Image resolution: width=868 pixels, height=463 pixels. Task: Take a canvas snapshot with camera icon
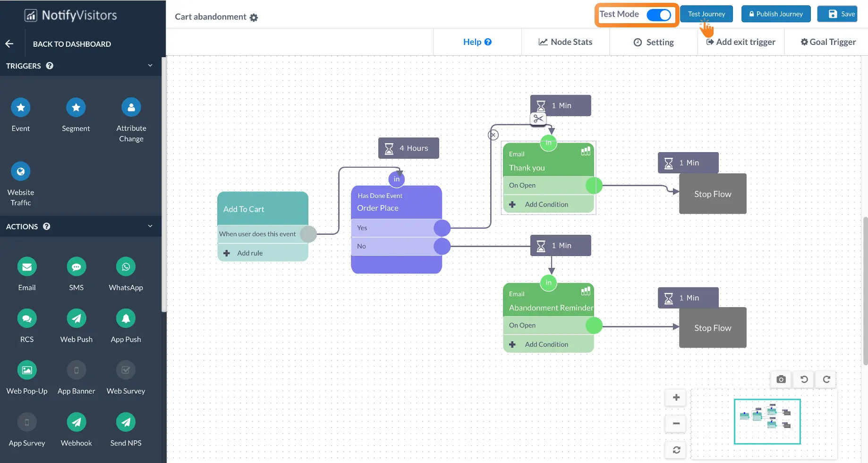(x=781, y=379)
